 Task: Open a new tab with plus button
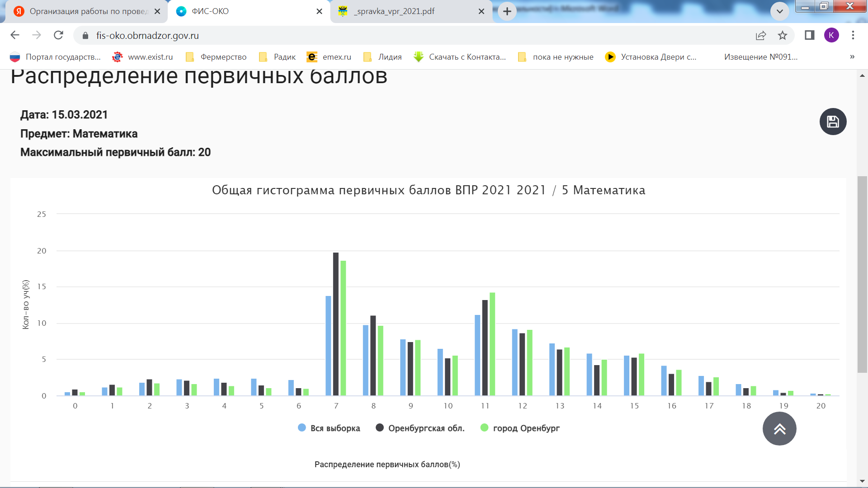coord(507,11)
